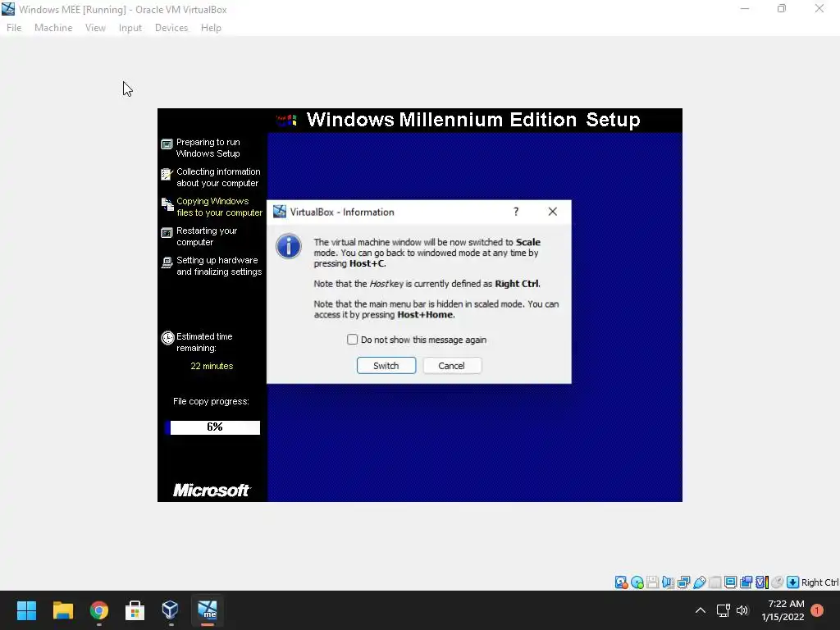Open the Windows Start menu

click(x=26, y=610)
